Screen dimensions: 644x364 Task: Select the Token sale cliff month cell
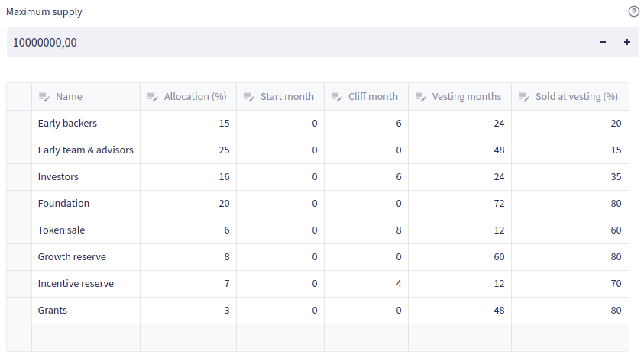(366, 230)
